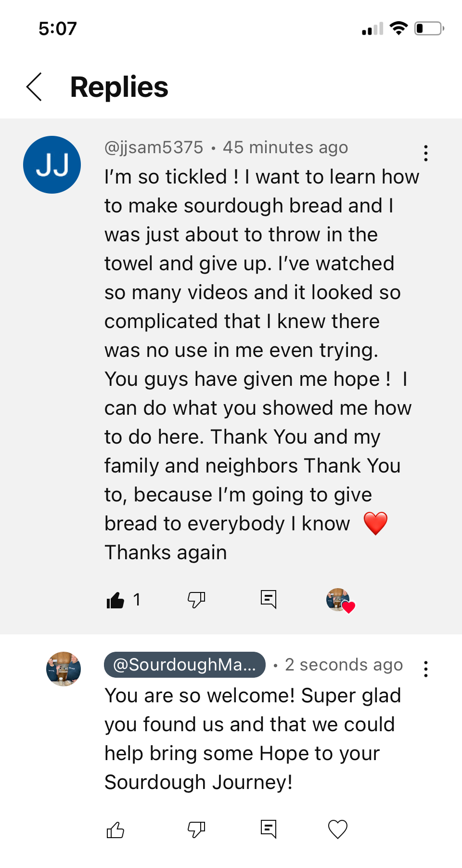Tap the '2 seconds ago' timestamp
462x868 pixels.
click(344, 665)
